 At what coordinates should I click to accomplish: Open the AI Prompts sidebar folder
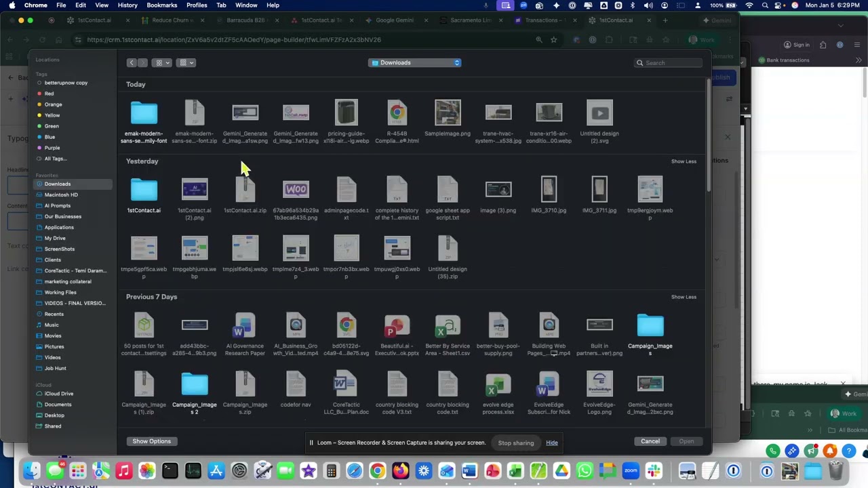[x=58, y=205]
